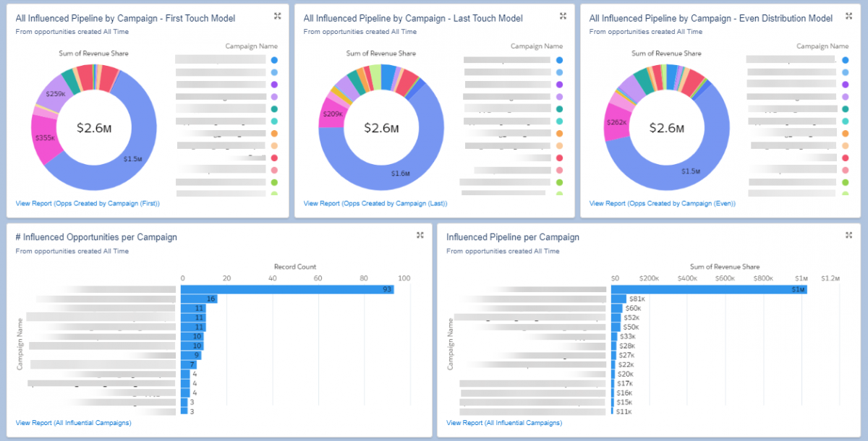Screen dimensions: 868x441
Task: Expand the Even Distribution Model widget
Action: [848, 16]
